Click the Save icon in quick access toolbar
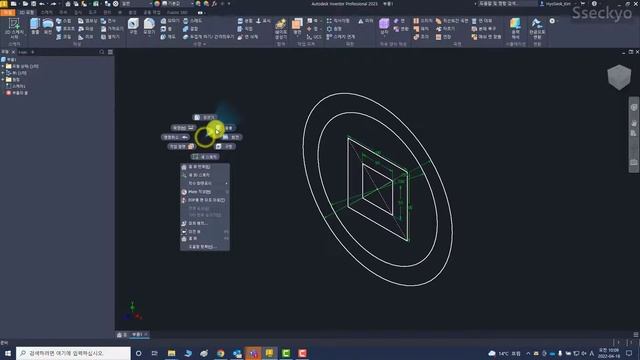 coord(33,4)
